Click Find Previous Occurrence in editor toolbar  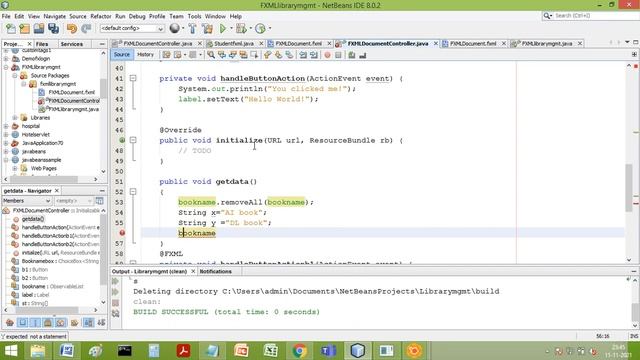pyautogui.click(x=222, y=55)
